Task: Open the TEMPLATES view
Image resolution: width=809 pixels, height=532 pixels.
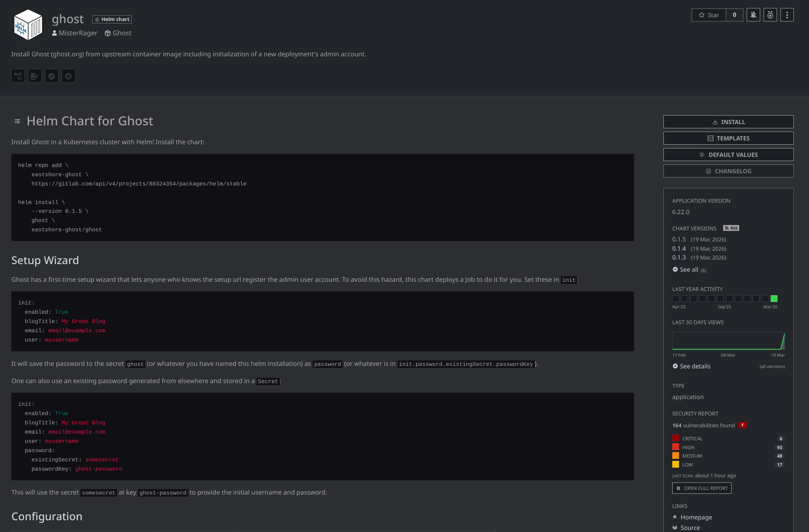Action: coord(728,138)
